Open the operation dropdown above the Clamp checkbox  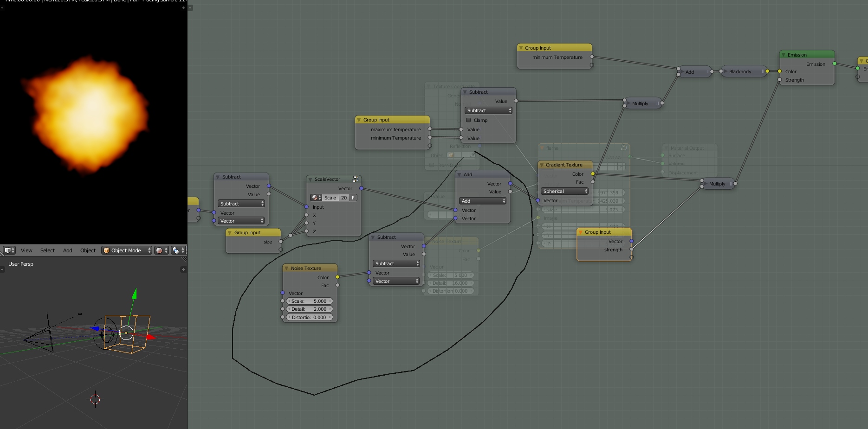tap(488, 110)
